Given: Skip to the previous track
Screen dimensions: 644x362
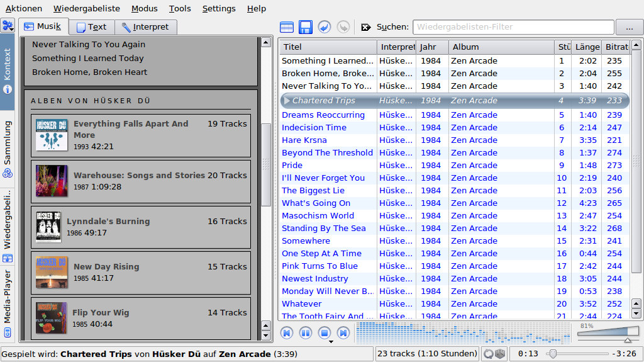Looking at the screenshot, I should 287,332.
